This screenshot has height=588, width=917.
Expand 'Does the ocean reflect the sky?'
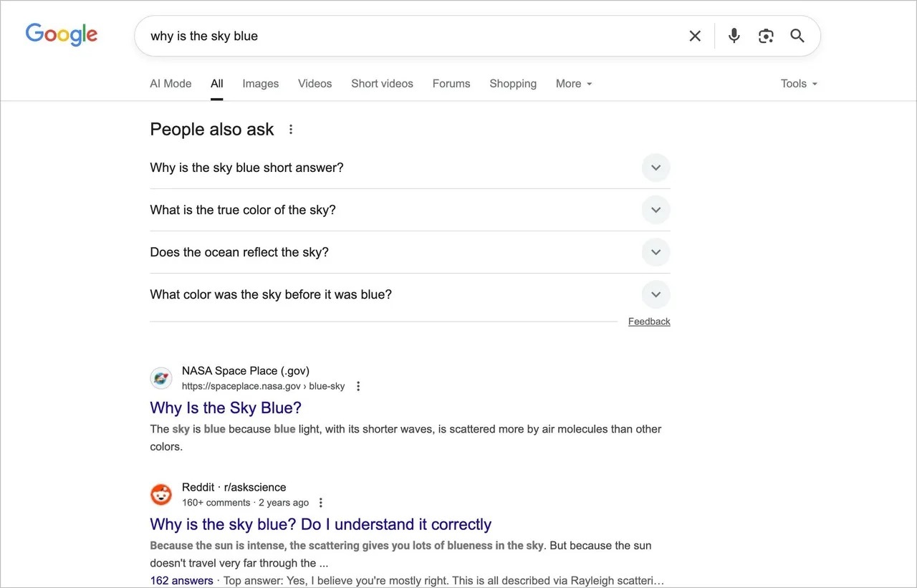pyautogui.click(x=410, y=252)
